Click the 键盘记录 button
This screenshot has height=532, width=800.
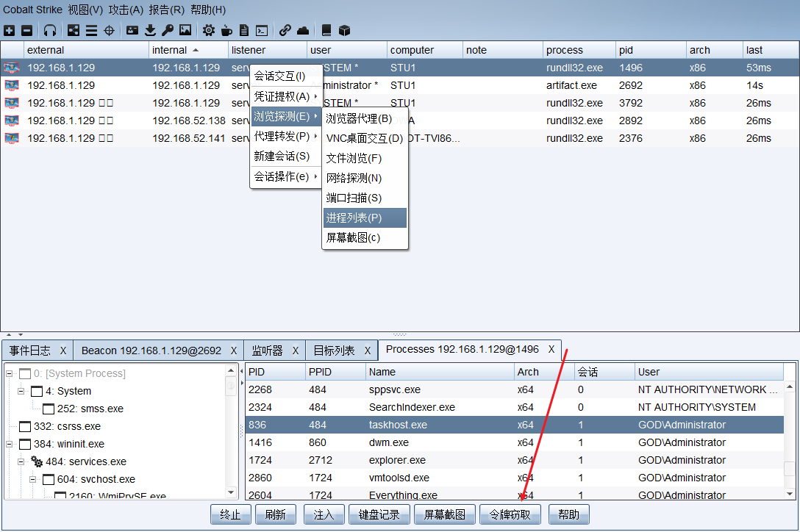pyautogui.click(x=379, y=514)
